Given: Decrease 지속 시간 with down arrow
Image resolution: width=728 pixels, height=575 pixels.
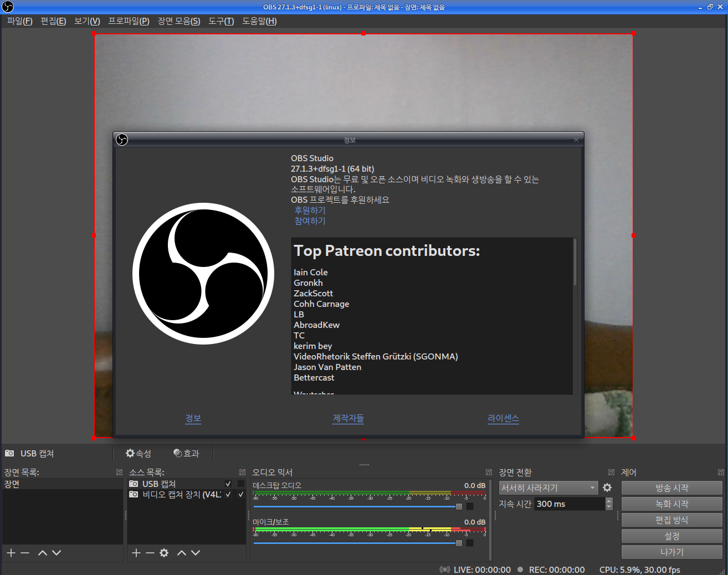Looking at the screenshot, I should 609,507.
